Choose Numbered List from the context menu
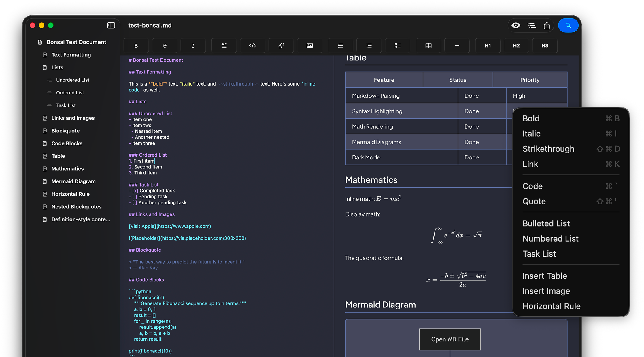644x357 pixels. (x=571, y=239)
